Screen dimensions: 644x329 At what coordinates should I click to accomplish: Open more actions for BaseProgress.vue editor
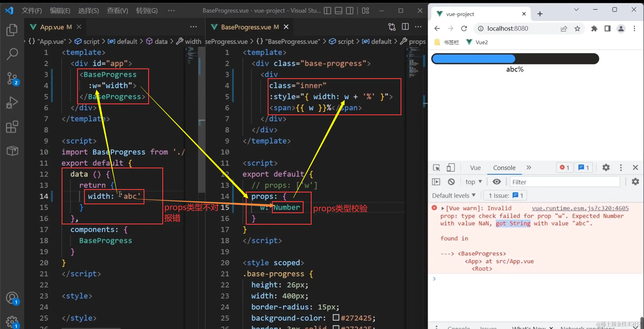click(418, 27)
